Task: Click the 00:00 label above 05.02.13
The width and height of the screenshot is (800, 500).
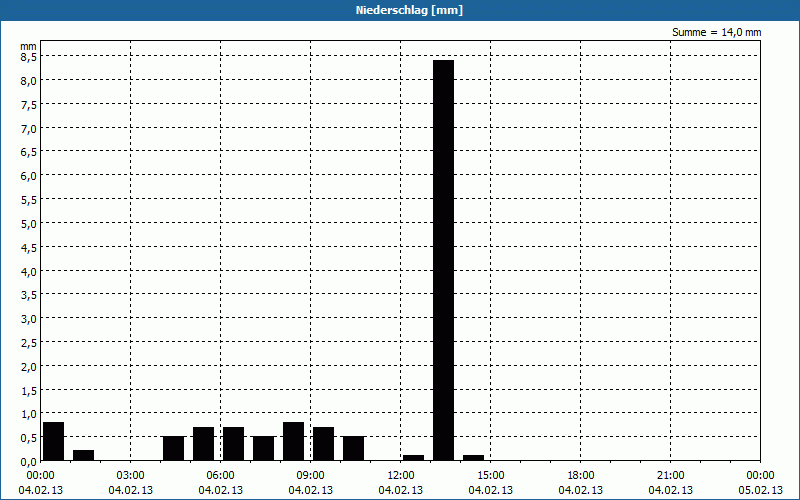Action: pyautogui.click(x=760, y=476)
